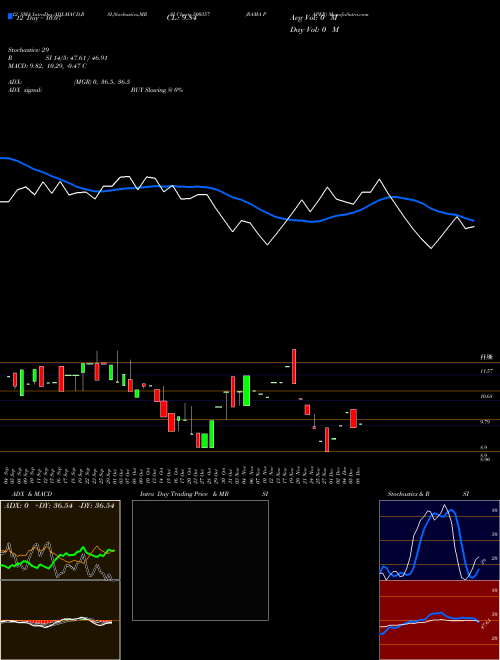Click the "BUY Slowing @ 0%" signal text
Viewport: 500px width, 660px height.
[x=157, y=90]
